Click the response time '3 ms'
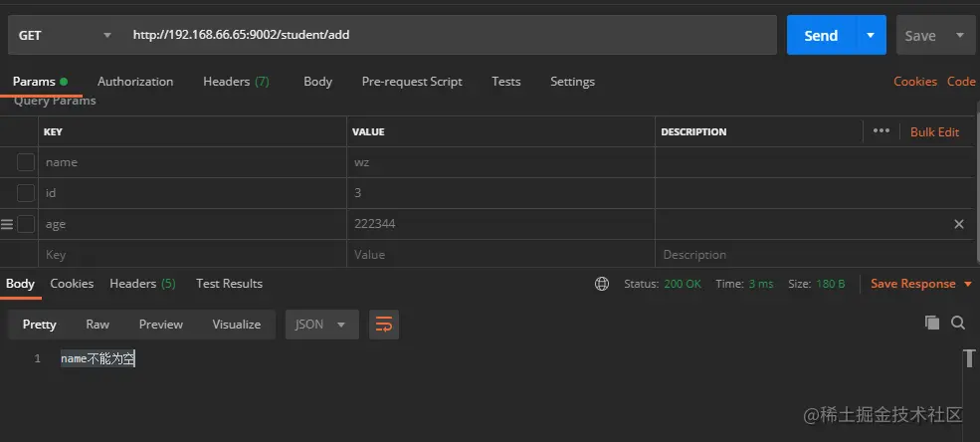The height and width of the screenshot is (442, 980). [761, 284]
